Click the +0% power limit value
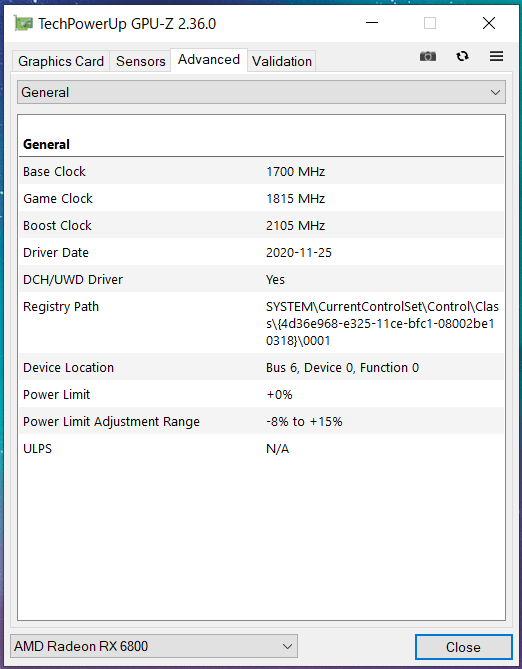 click(x=279, y=394)
